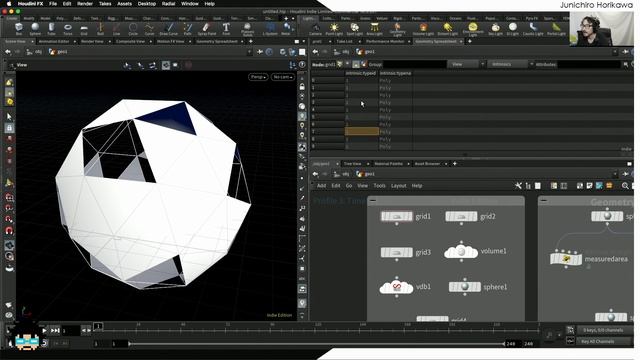The width and height of the screenshot is (640, 360).
Task: Toggle pin on viewport path bar
Action: [260, 52]
